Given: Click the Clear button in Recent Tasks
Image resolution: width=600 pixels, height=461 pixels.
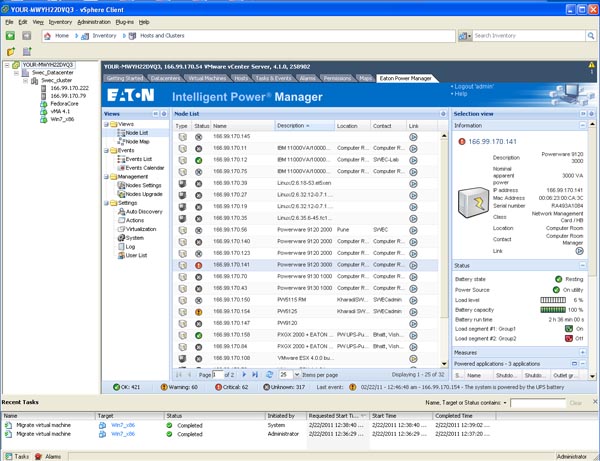Looking at the screenshot, I should 576,403.
